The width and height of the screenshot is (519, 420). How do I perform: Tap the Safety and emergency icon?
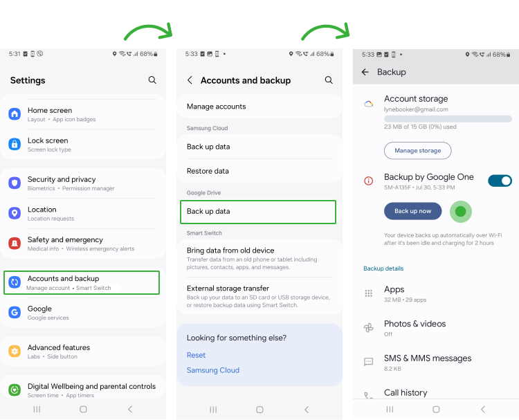[x=15, y=244]
